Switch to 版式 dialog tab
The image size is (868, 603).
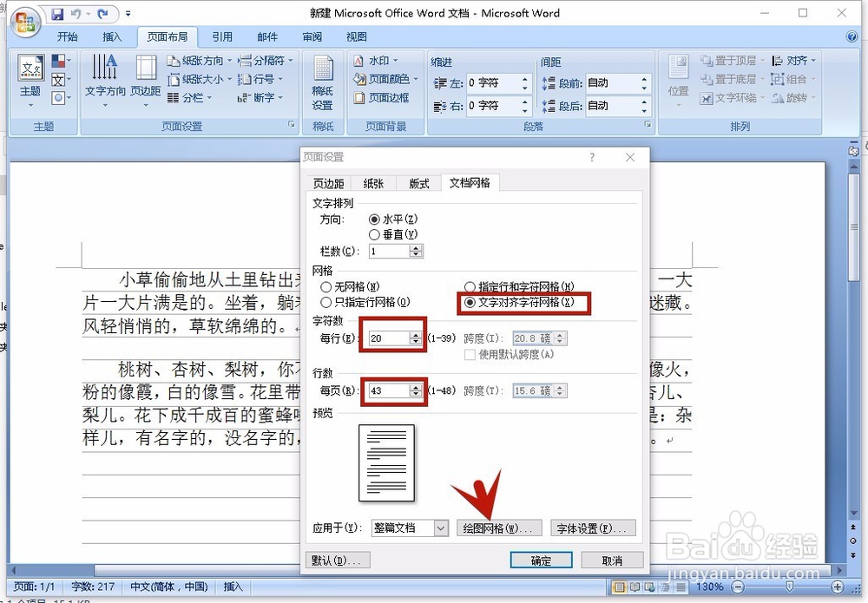click(x=419, y=184)
